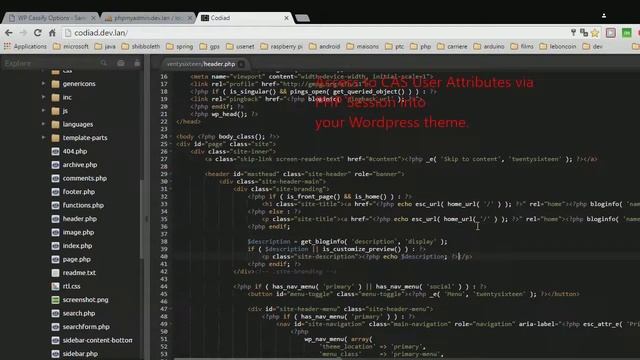Open index.php in the file tree

77,245
